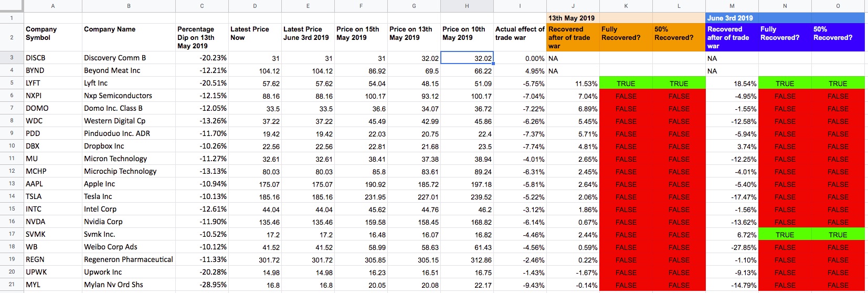The height and width of the screenshot is (293, 868).
Task: Select Regeneron Pharmaceutical name cell
Action: point(129,259)
